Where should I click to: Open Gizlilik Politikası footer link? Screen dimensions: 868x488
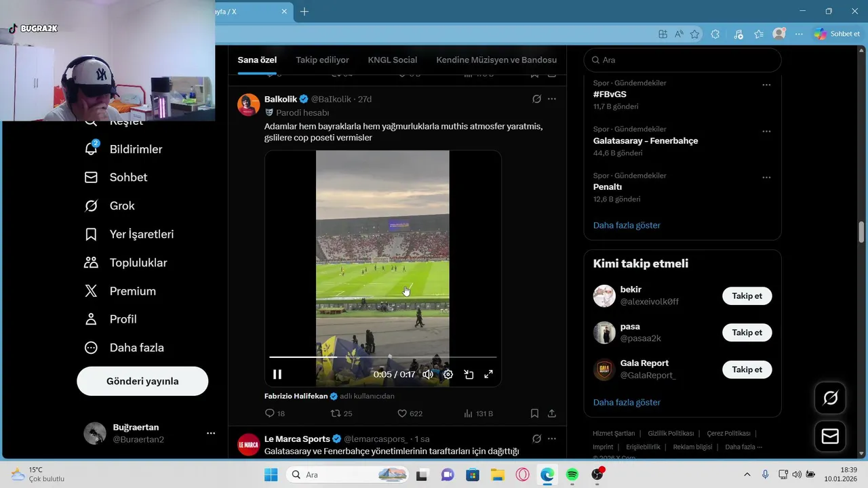[671, 433]
